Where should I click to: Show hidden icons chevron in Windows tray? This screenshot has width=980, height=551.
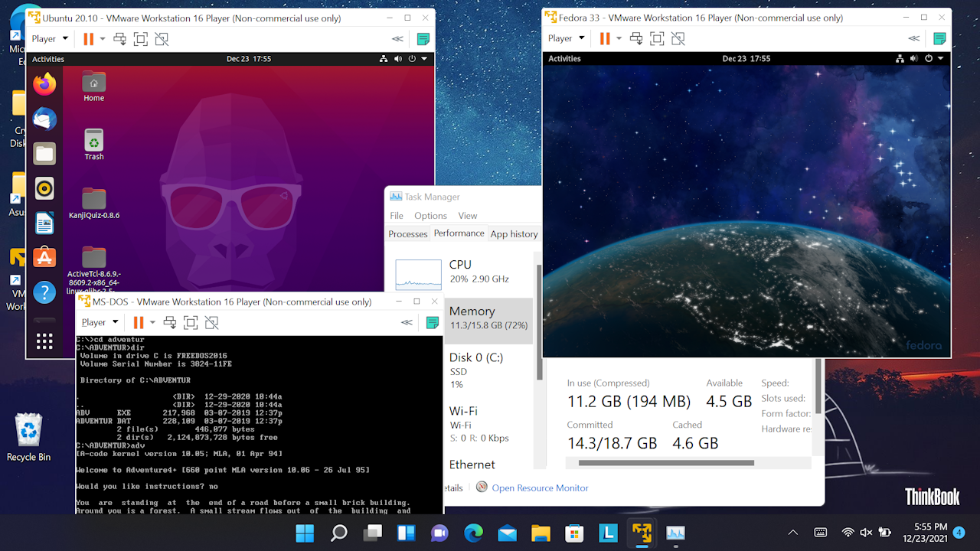[793, 533]
